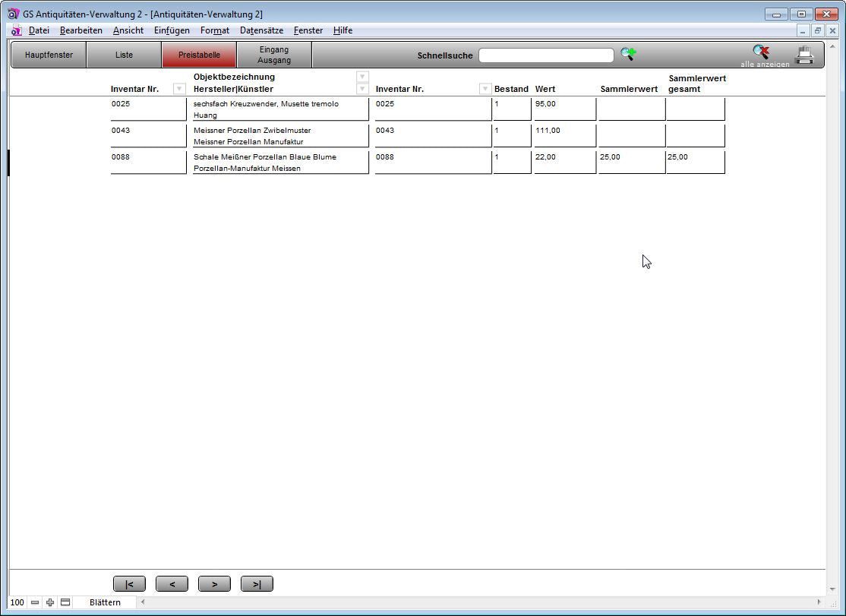Open sort dropdown next to first Inventar Nr.
Screen dimensions: 846x616
tap(179, 89)
